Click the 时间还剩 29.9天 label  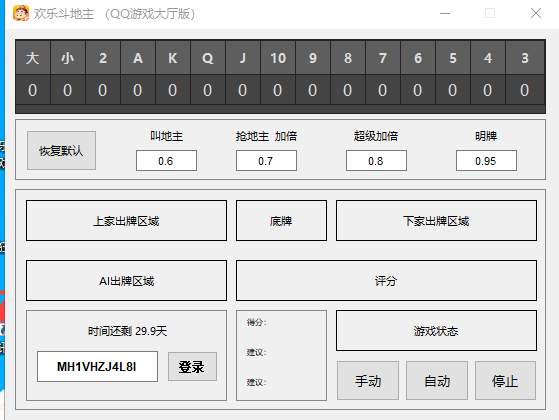[127, 331]
